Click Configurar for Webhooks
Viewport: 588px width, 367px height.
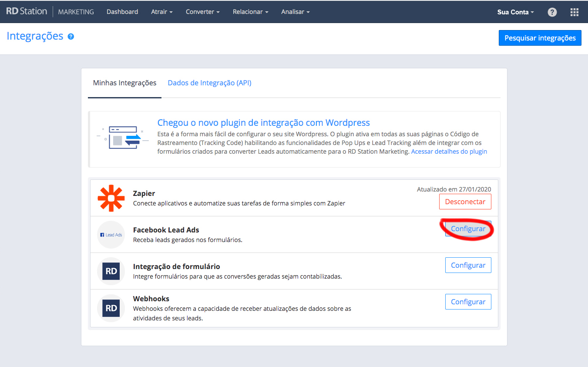[x=468, y=302]
